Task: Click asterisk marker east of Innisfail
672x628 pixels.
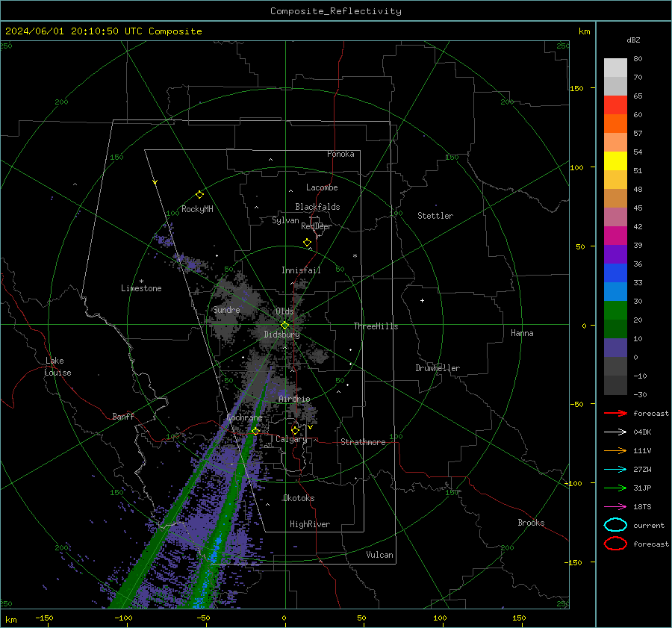Action: pos(355,256)
